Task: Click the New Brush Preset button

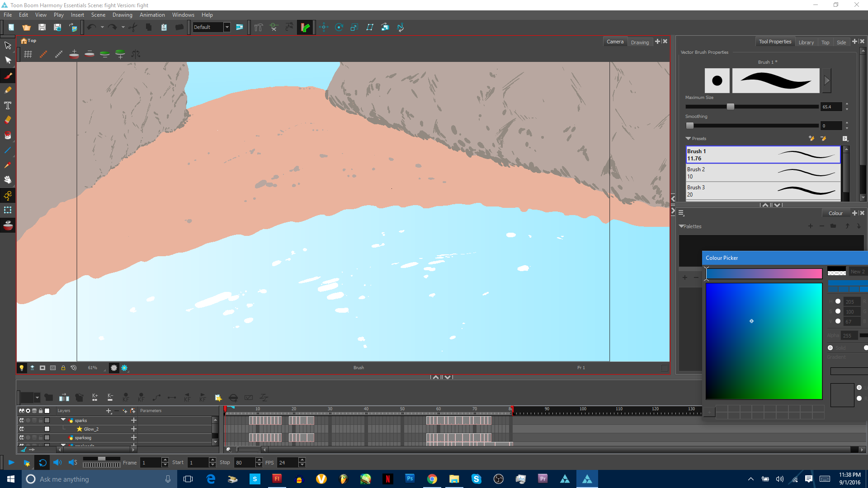Action: pyautogui.click(x=811, y=139)
